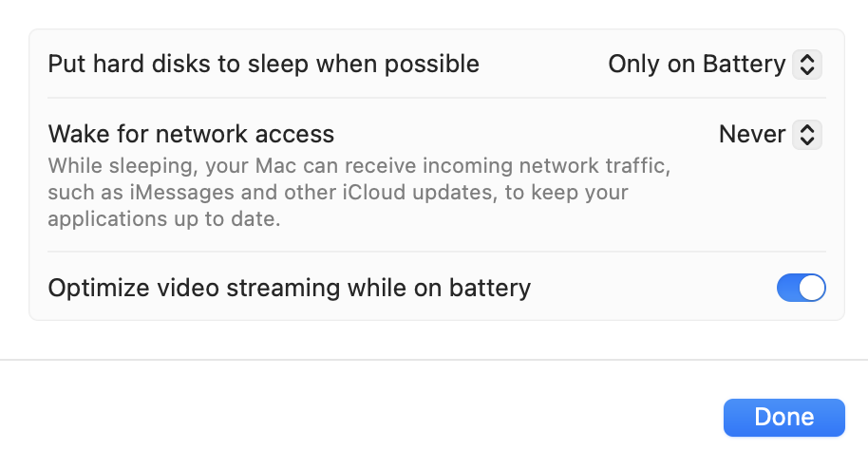Click the word "Battery" in the hard disk popup

[744, 65]
